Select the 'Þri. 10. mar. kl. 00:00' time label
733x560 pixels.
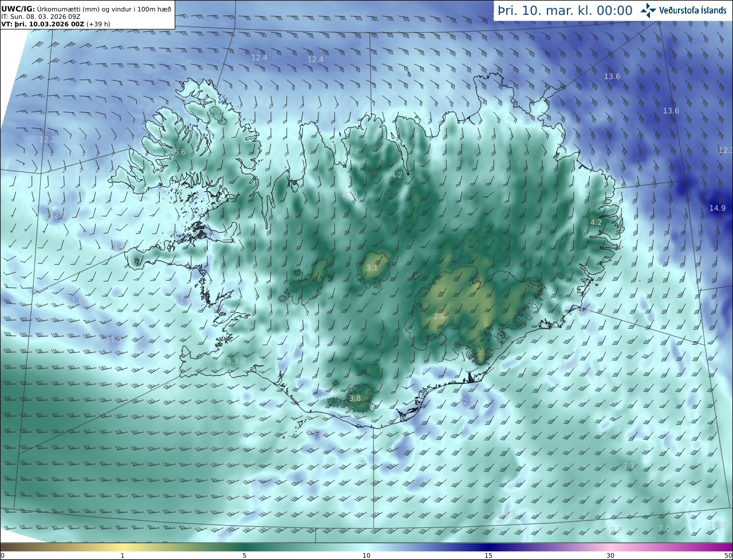pos(565,10)
